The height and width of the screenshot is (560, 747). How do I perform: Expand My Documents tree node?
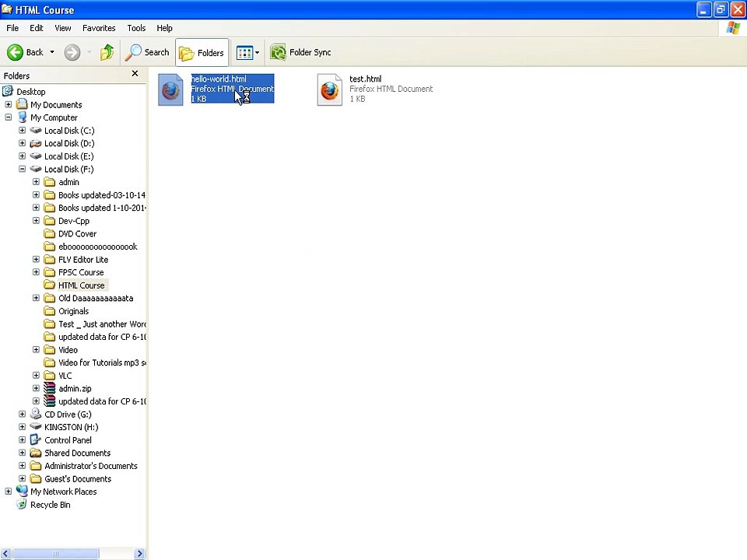coord(9,104)
